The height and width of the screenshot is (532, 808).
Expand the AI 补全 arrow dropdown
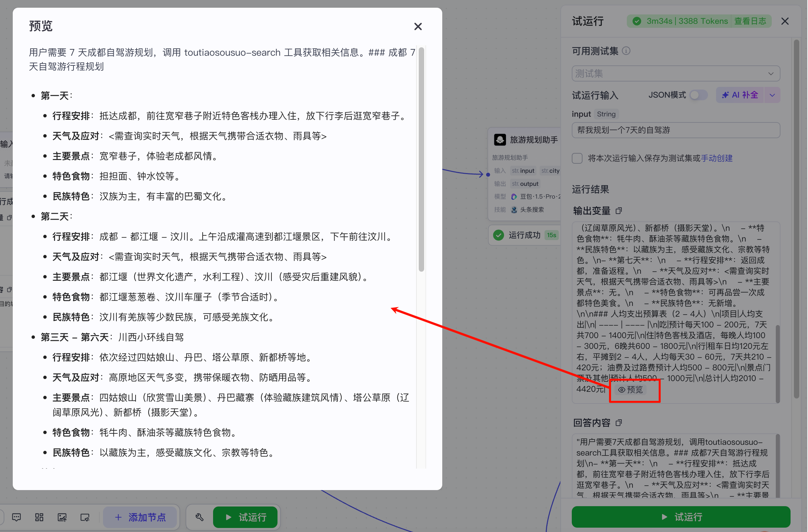tap(772, 95)
